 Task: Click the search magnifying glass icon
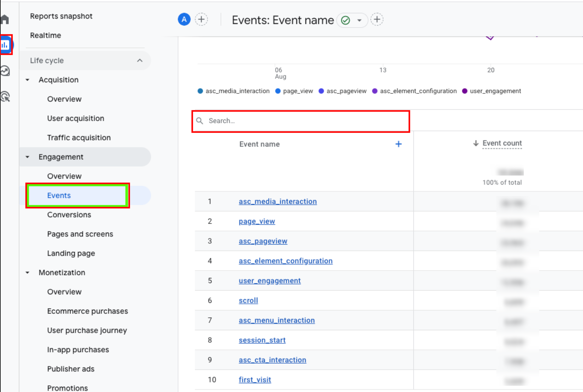pos(200,120)
